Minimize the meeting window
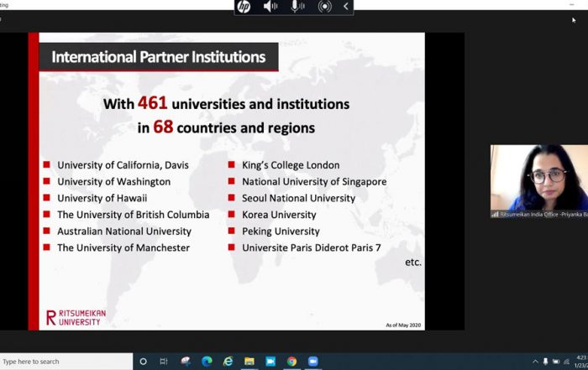Image resolution: width=588 pixels, height=370 pixels. pyautogui.click(x=571, y=4)
